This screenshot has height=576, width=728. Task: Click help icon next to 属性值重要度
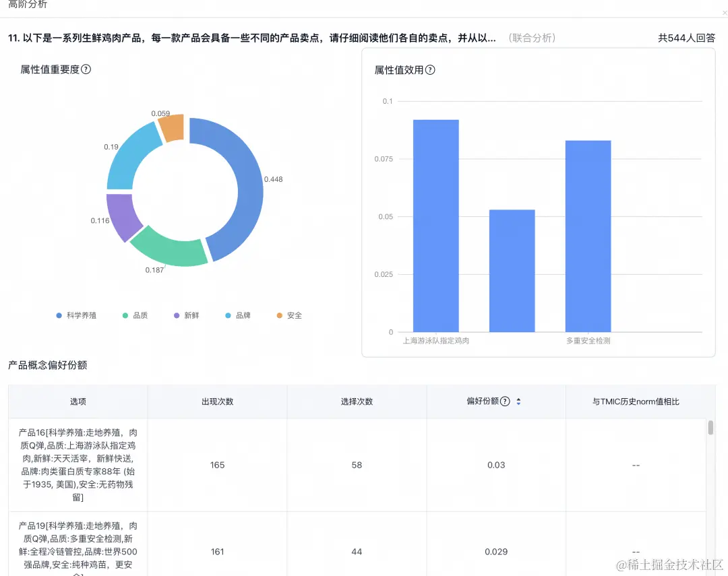coord(86,69)
